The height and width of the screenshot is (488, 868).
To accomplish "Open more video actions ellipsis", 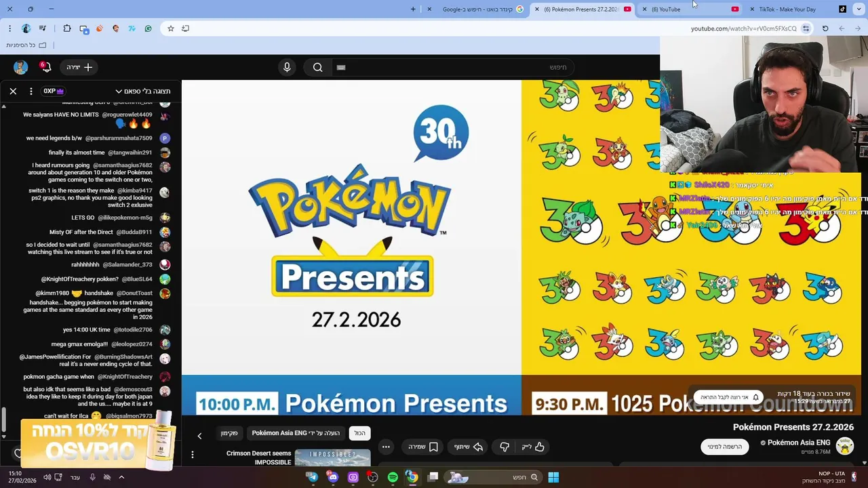I will click(386, 447).
